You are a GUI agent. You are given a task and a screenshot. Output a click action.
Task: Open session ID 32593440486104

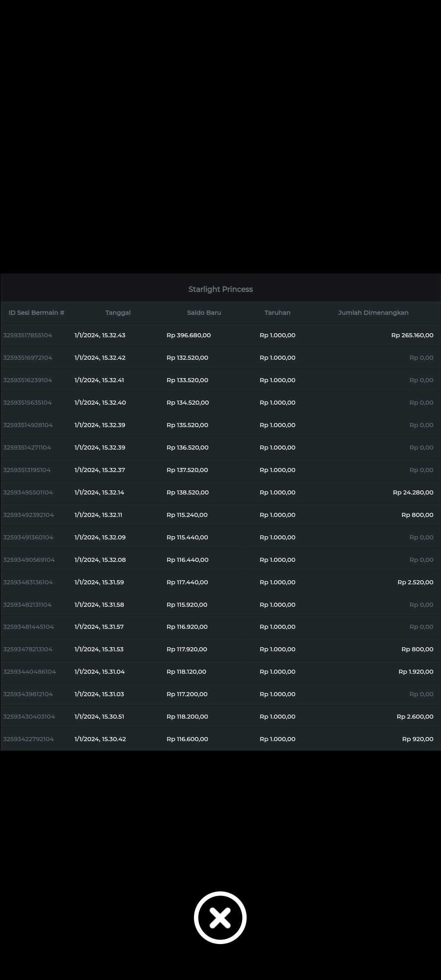pyautogui.click(x=29, y=672)
